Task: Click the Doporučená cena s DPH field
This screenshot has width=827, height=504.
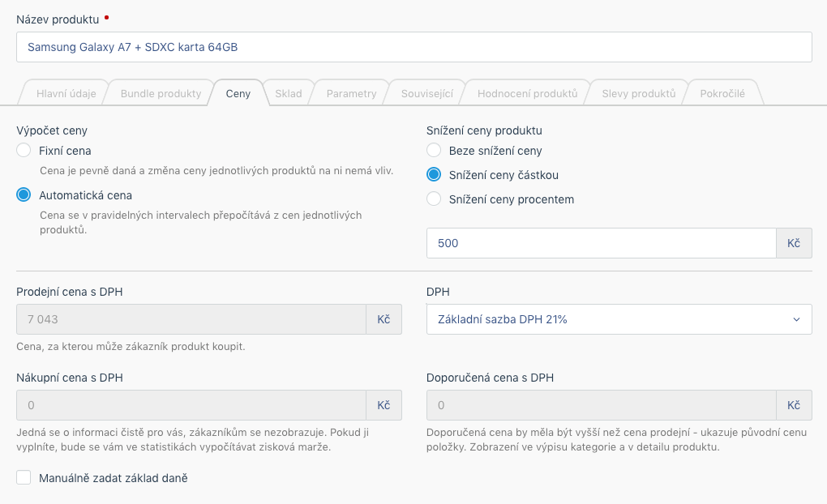Action: pyautogui.click(x=601, y=405)
